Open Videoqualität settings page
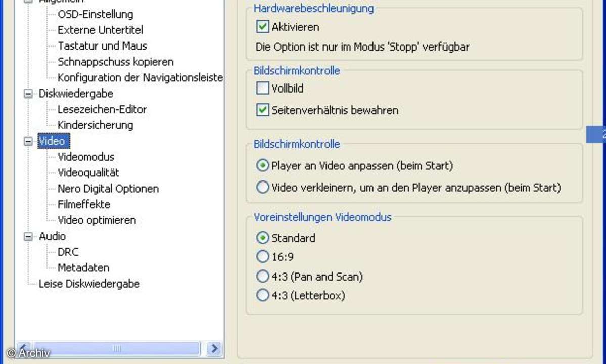Viewport: 606px width, 364px height. (88, 173)
